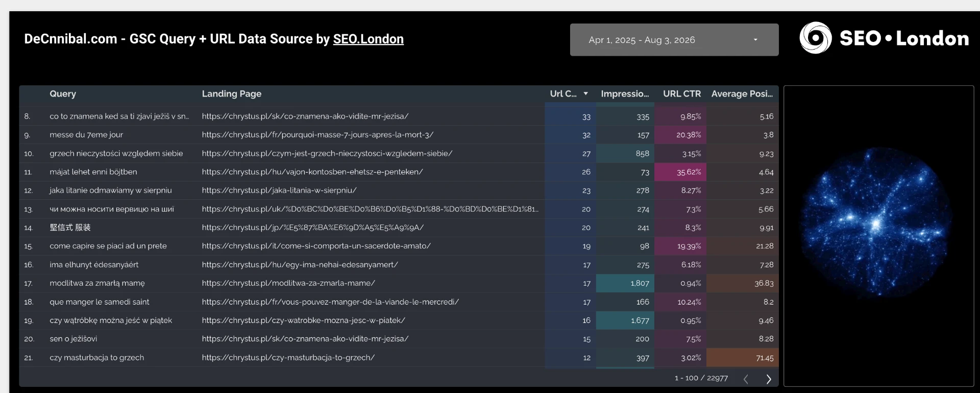Go to previous page of table results
Image resolution: width=980 pixels, height=393 pixels.
pyautogui.click(x=746, y=379)
